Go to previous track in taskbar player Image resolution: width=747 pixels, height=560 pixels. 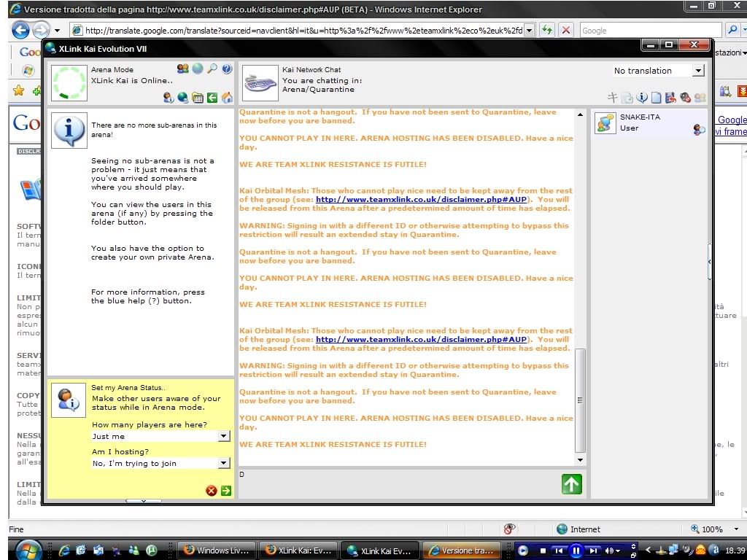[x=559, y=551]
